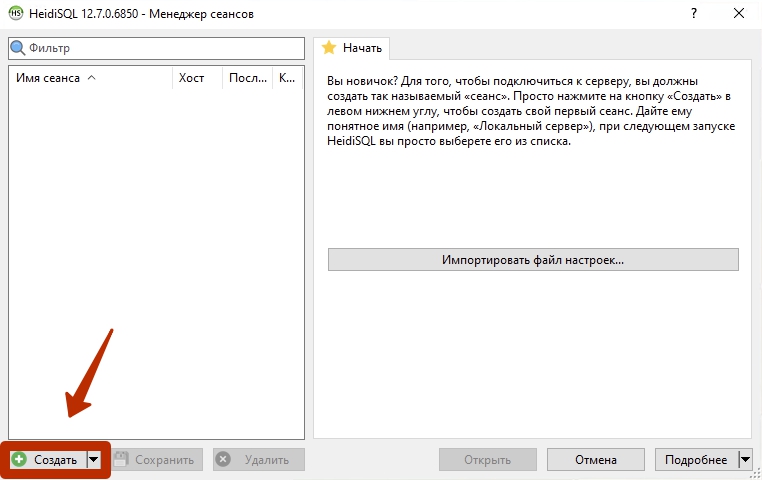The height and width of the screenshot is (480, 762).
Task: Click the Сохранить button
Action: (x=157, y=460)
